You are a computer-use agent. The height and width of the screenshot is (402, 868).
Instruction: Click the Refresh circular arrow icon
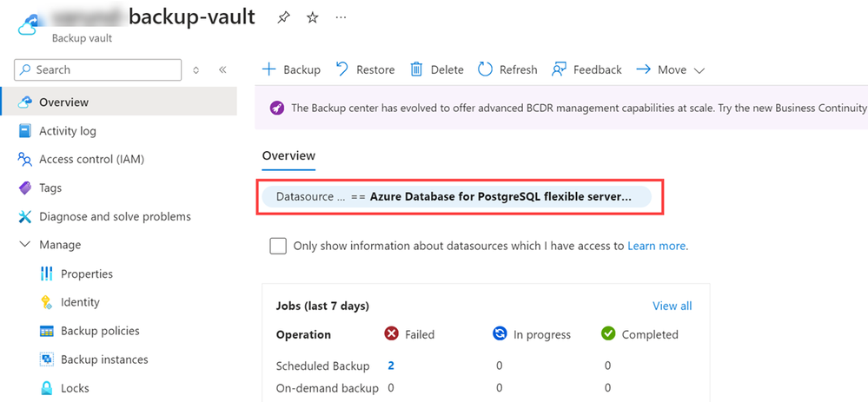tap(485, 69)
